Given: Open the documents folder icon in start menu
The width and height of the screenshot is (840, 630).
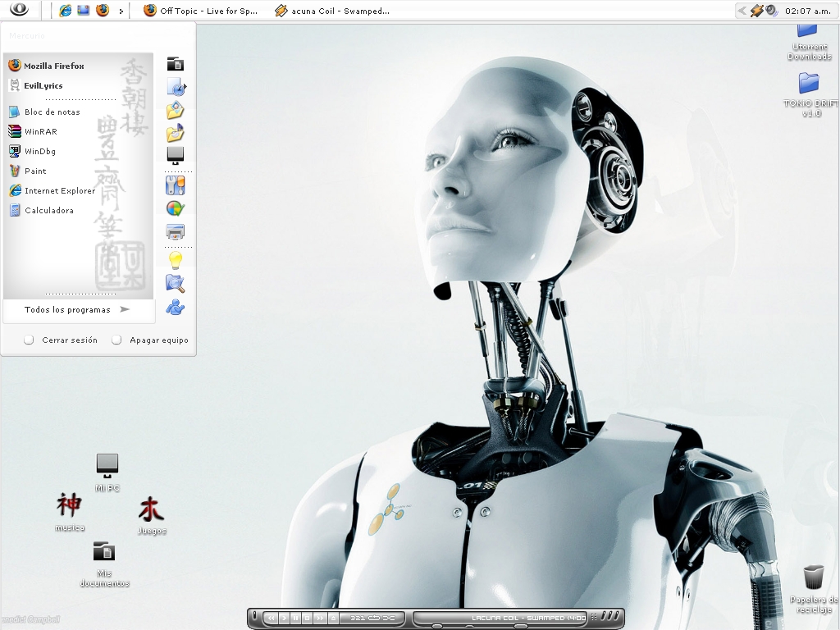Looking at the screenshot, I should coord(176,64).
